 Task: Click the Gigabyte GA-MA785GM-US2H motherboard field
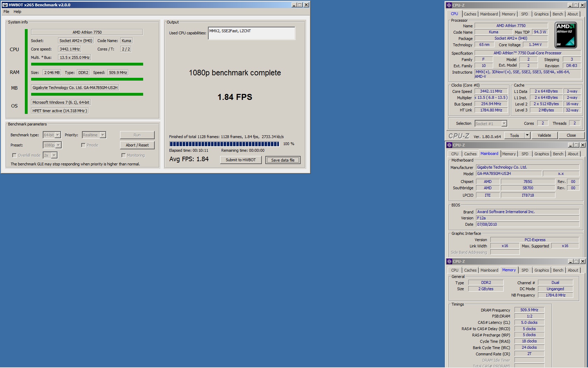(75, 88)
